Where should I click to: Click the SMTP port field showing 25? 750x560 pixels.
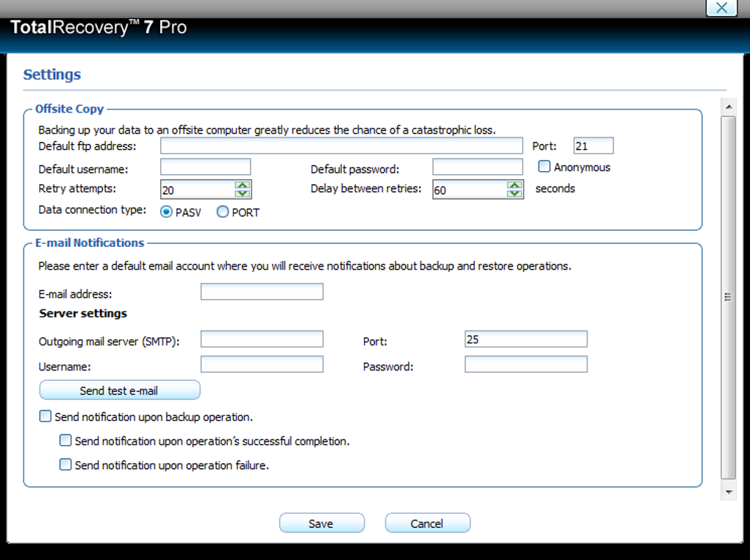click(x=526, y=339)
